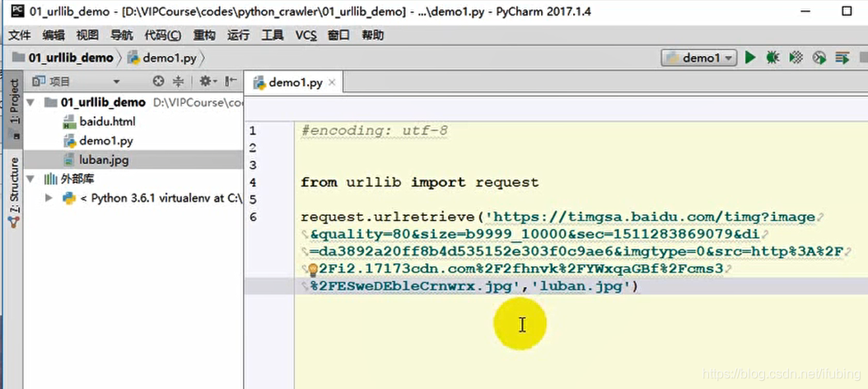
Task: Click line number 4 in the gutter
Action: (253, 182)
